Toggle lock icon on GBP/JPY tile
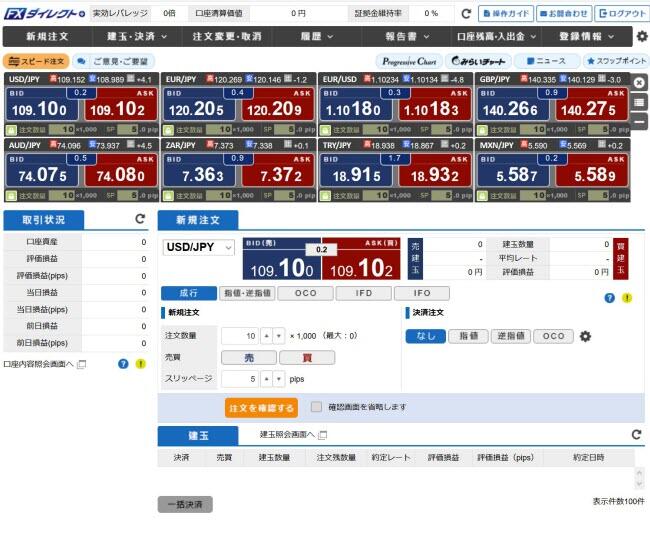The image size is (650, 534). tap(482, 130)
